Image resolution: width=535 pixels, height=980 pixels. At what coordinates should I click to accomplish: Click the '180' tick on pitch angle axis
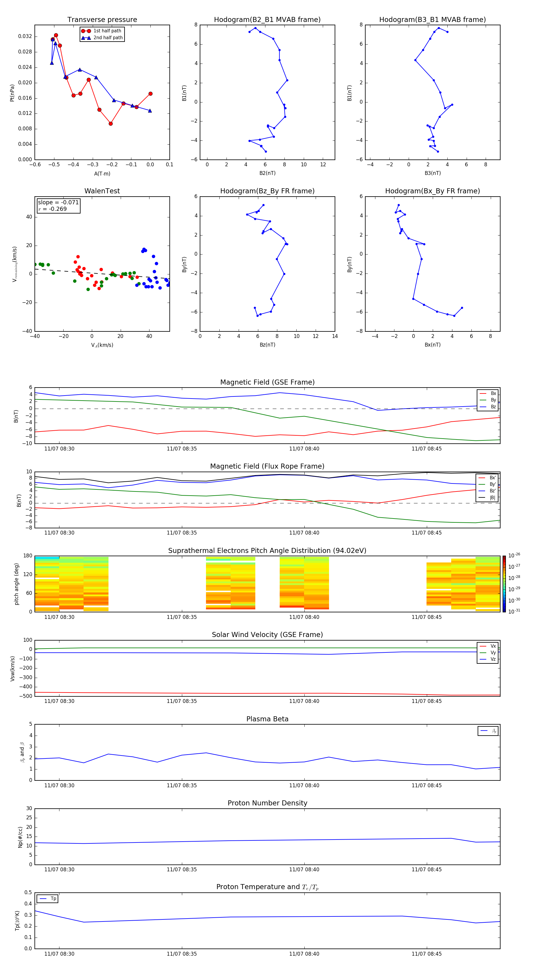click(28, 556)
